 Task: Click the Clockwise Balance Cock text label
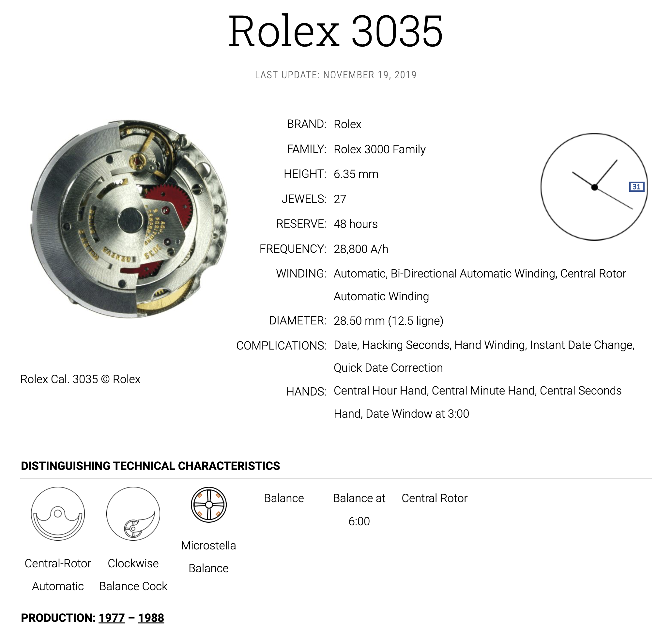[133, 575]
